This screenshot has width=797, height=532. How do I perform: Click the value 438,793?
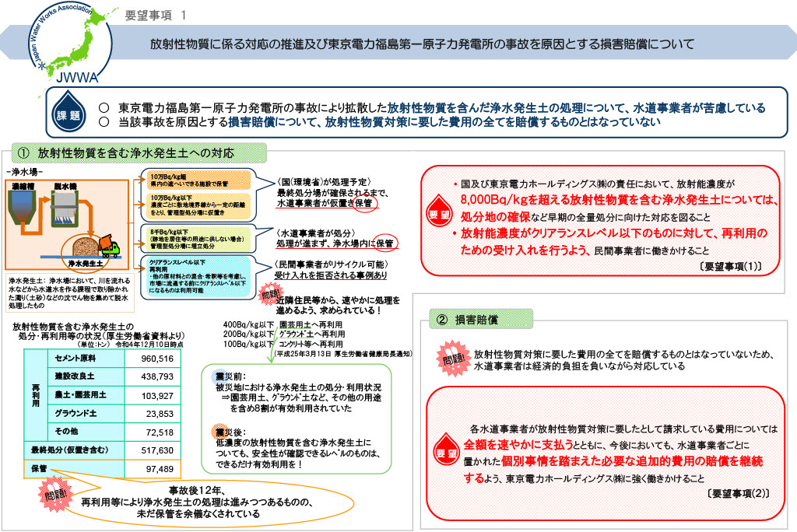tap(157, 376)
